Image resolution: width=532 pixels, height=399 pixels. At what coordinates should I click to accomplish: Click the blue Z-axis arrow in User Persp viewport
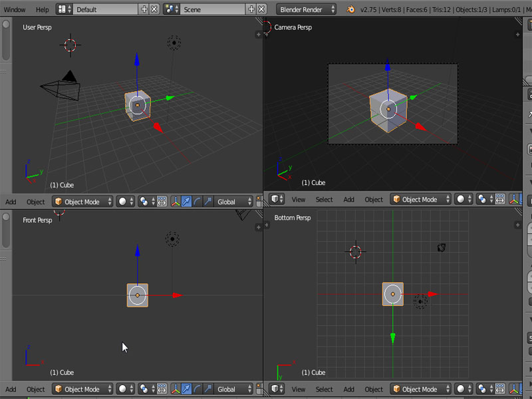pyautogui.click(x=137, y=60)
